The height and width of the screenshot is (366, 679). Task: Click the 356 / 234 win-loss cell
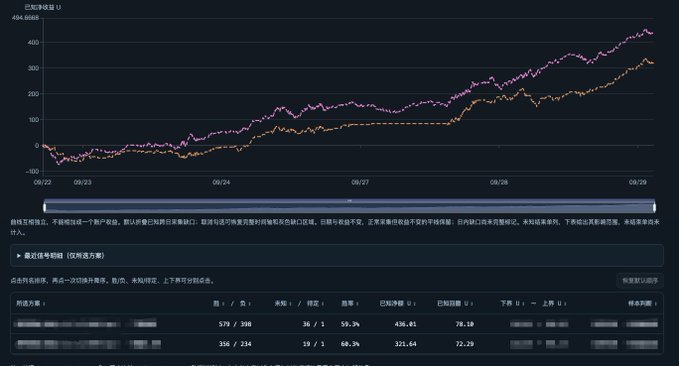(x=235, y=344)
